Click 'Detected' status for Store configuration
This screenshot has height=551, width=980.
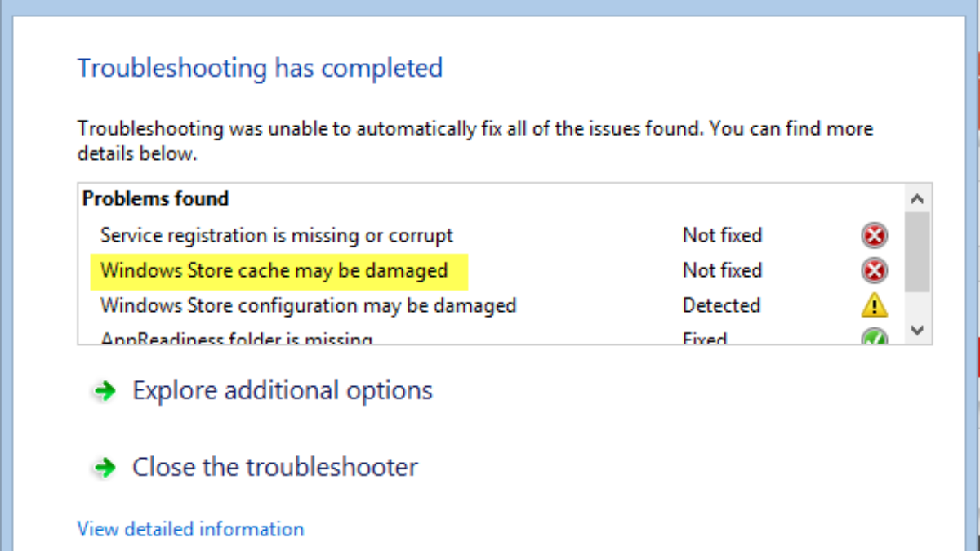point(721,305)
